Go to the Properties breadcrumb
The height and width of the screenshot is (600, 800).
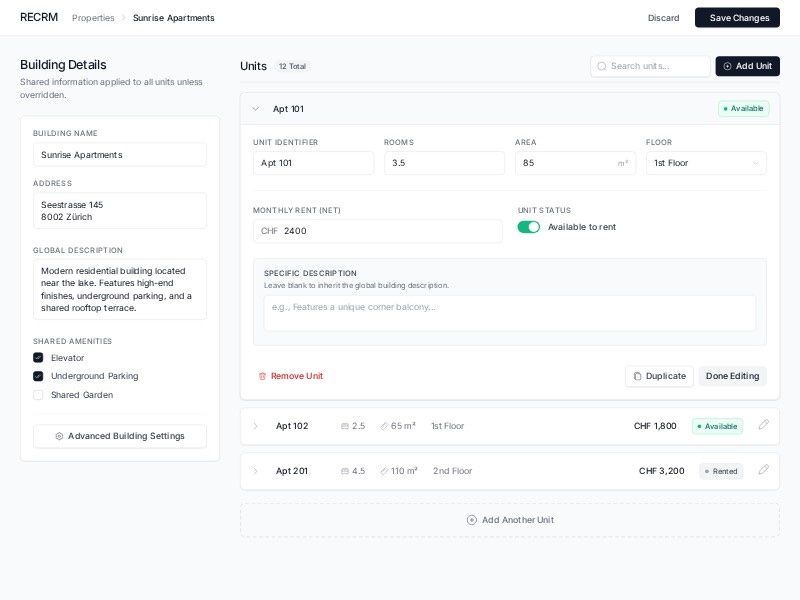click(93, 18)
